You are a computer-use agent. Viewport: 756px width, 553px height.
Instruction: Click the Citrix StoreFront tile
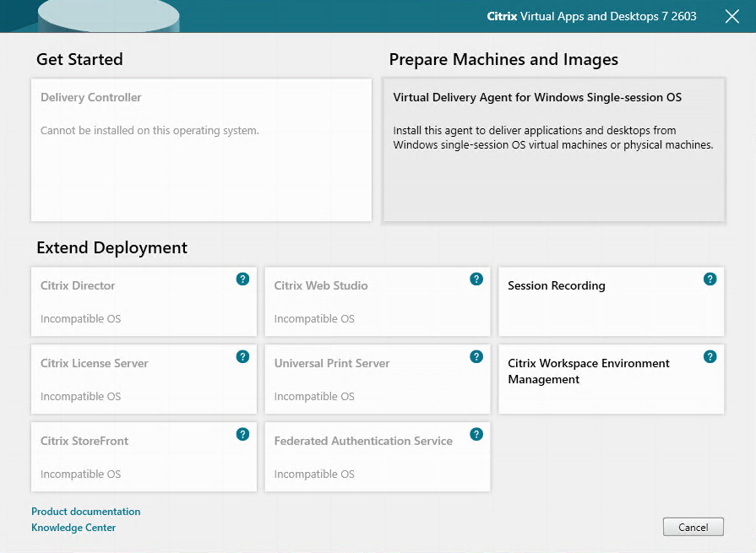[x=144, y=457]
